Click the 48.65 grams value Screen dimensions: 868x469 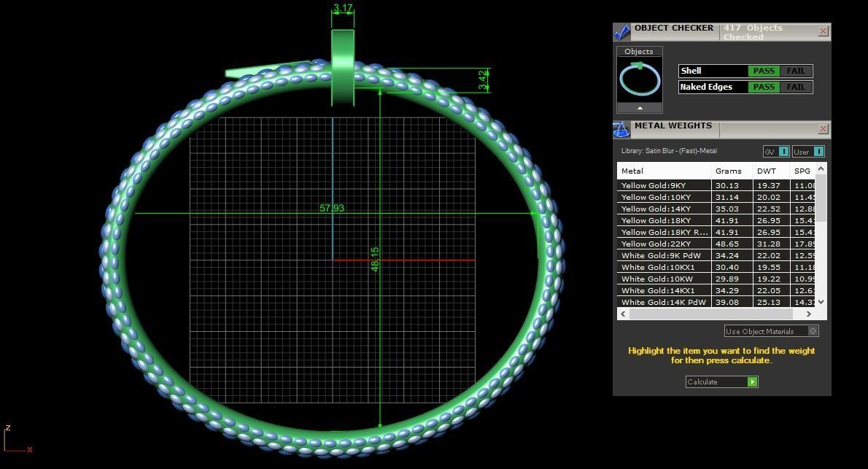tap(726, 244)
